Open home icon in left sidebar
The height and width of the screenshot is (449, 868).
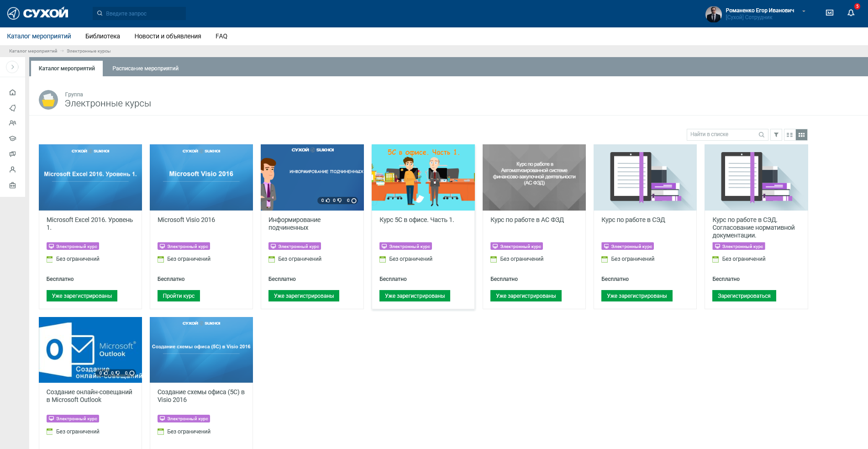12,92
